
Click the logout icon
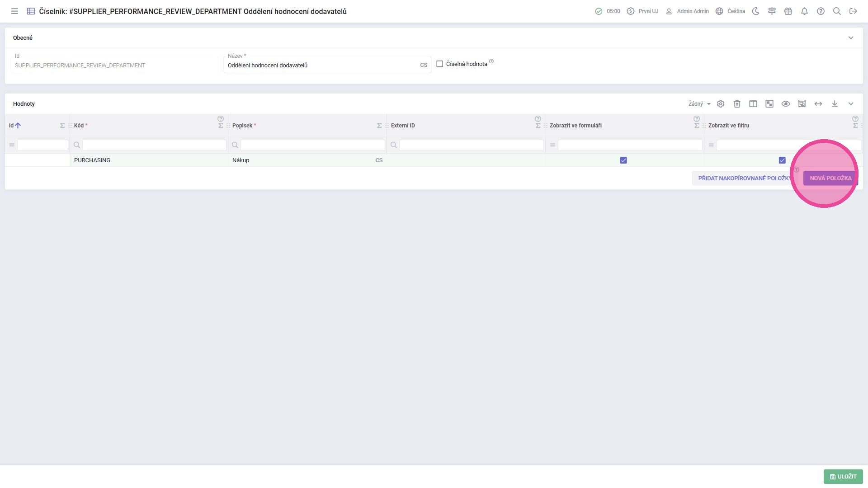coord(853,11)
